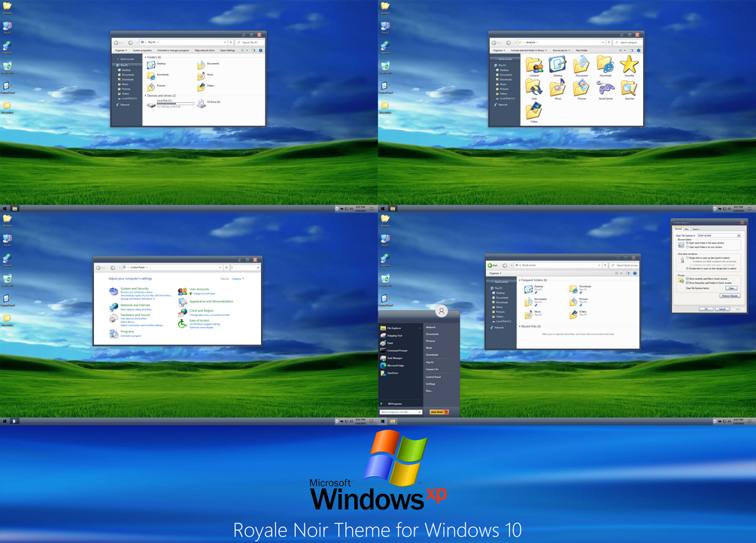The height and width of the screenshot is (543, 756).
Task: Open View by Category dropdown
Action: [x=238, y=279]
